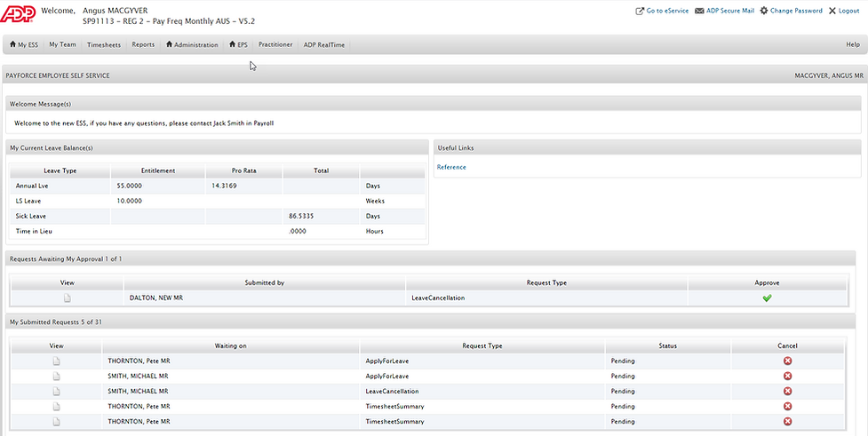View document icon for SMITH LeaveCancellation request
868x436 pixels.
(57, 392)
